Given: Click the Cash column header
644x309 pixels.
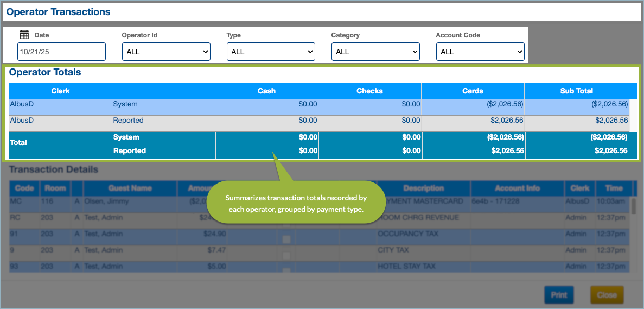Looking at the screenshot, I should [266, 91].
